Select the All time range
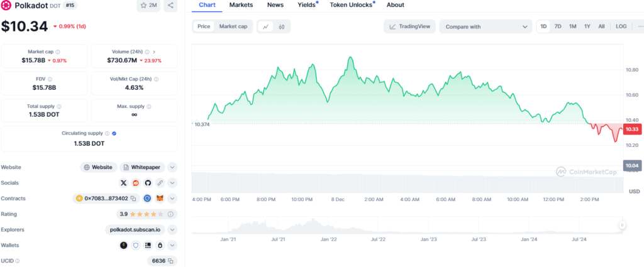 pyautogui.click(x=601, y=26)
